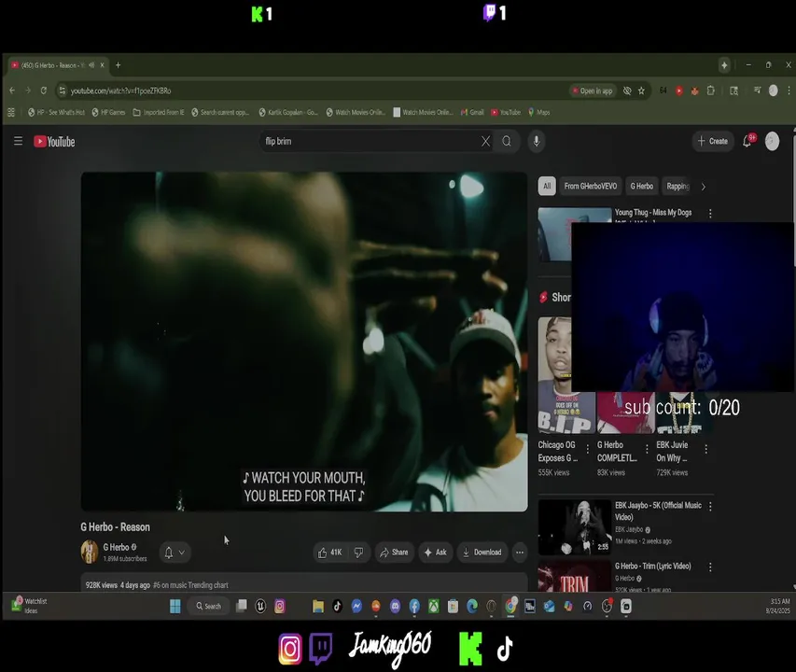The width and height of the screenshot is (796, 672).
Task: Like the G Herbo video
Action: click(x=331, y=553)
